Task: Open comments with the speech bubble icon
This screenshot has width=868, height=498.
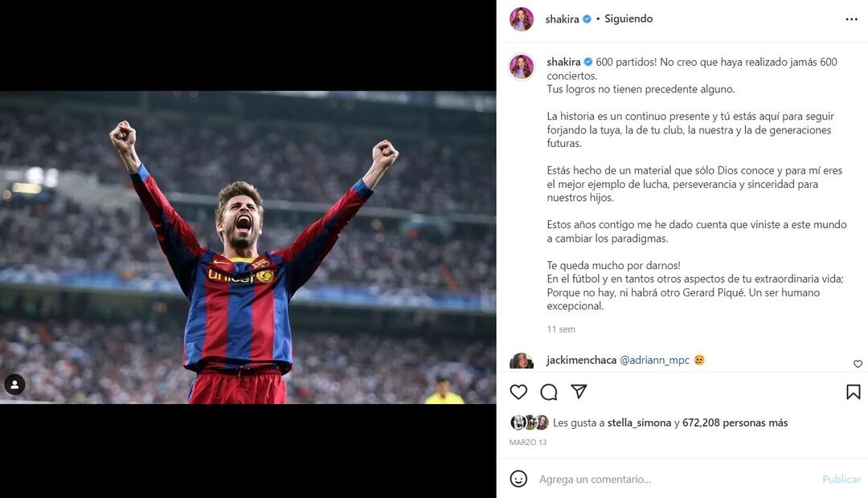Action: [549, 392]
